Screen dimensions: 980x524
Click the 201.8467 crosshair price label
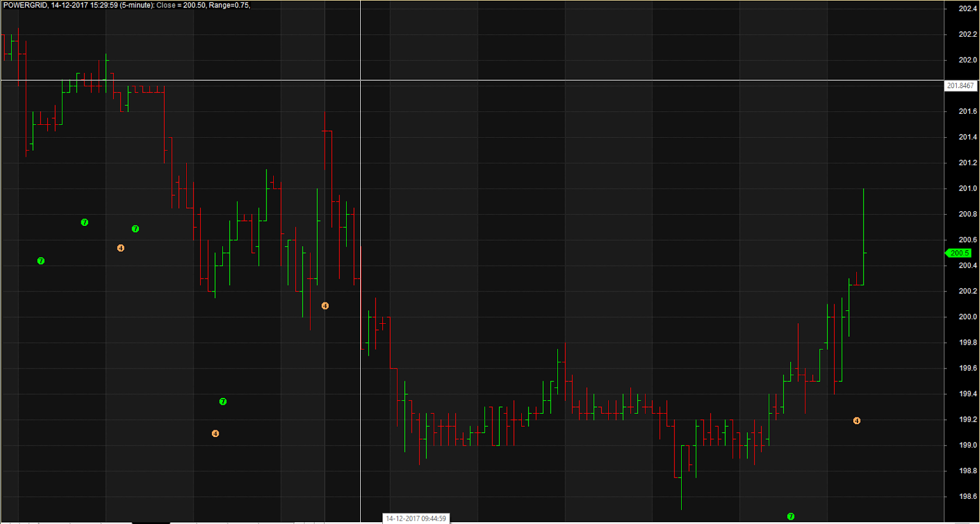[x=960, y=86]
